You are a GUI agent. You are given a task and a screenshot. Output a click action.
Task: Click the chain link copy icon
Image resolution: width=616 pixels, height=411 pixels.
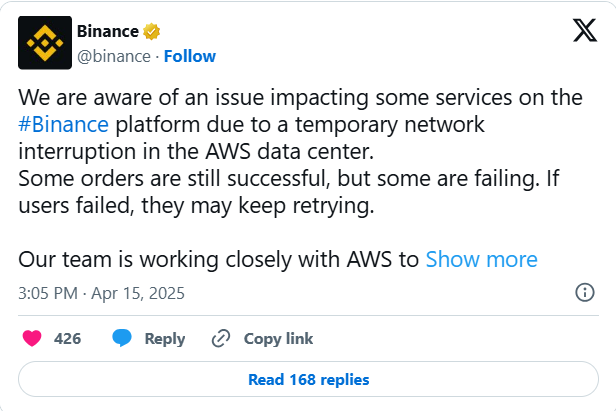tap(221, 339)
